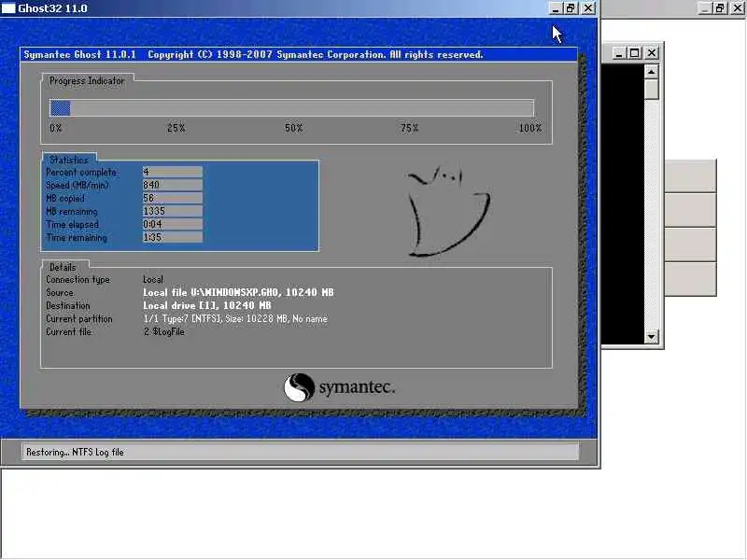Click the Ghost32 title bar system icon
Viewport: 747px width, 560px height.
8,8
